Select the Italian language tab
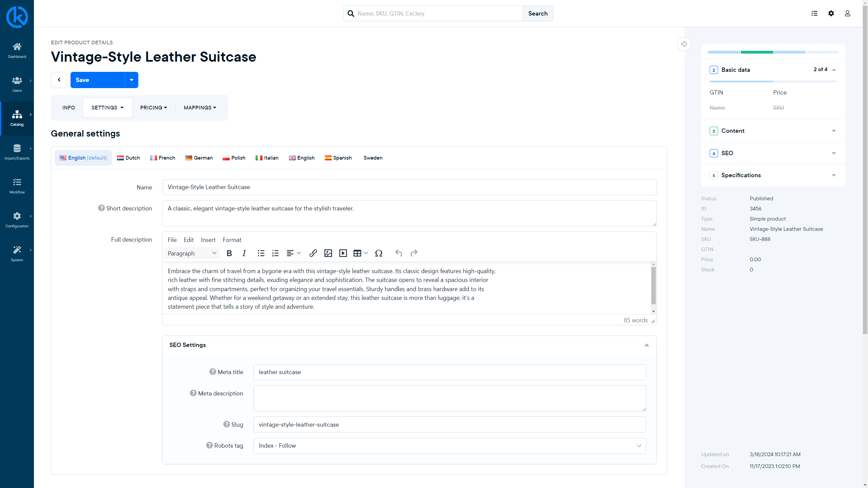Viewport: 868px width, 488px height. click(x=267, y=158)
